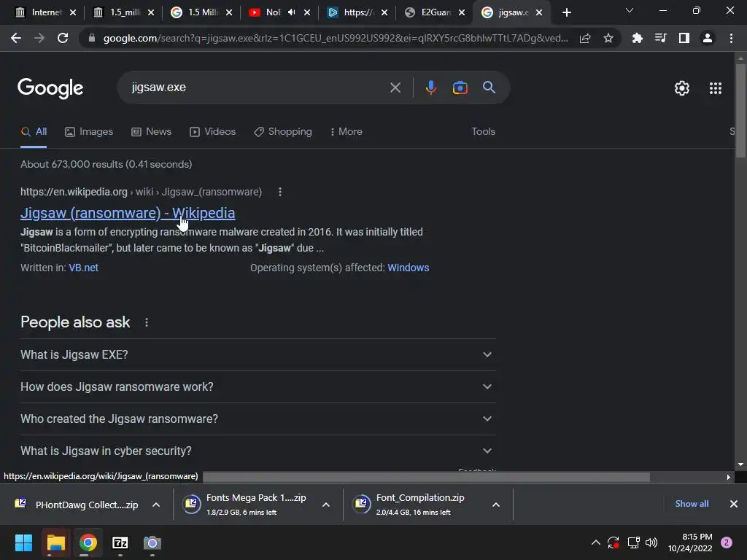This screenshot has width=747, height=560.
Task: Open the More search filters menu
Action: 346,131
